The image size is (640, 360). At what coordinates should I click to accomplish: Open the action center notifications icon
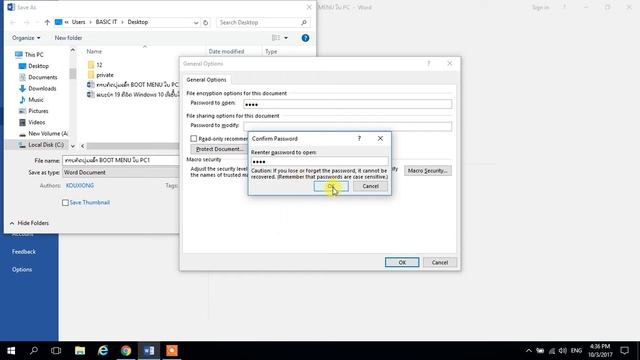(x=624, y=351)
